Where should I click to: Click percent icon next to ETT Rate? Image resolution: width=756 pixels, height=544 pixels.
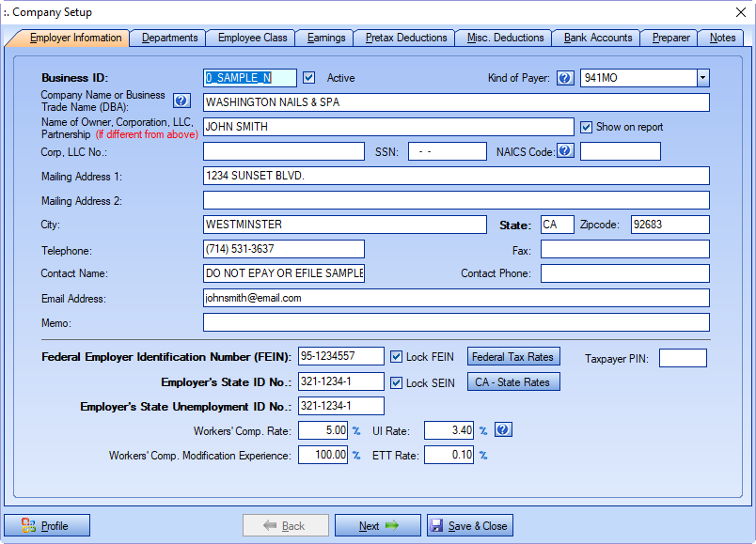click(x=483, y=456)
